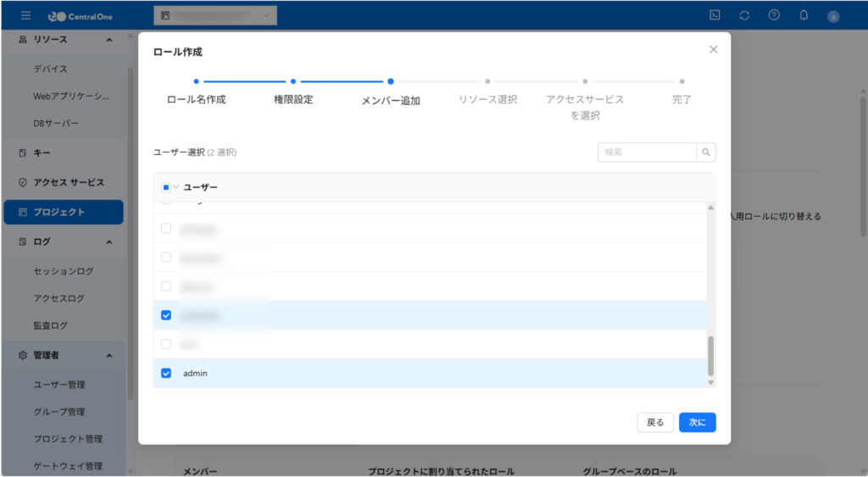This screenshot has width=868, height=477.
Task: Click the user avatar icon
Action: pos(833,16)
